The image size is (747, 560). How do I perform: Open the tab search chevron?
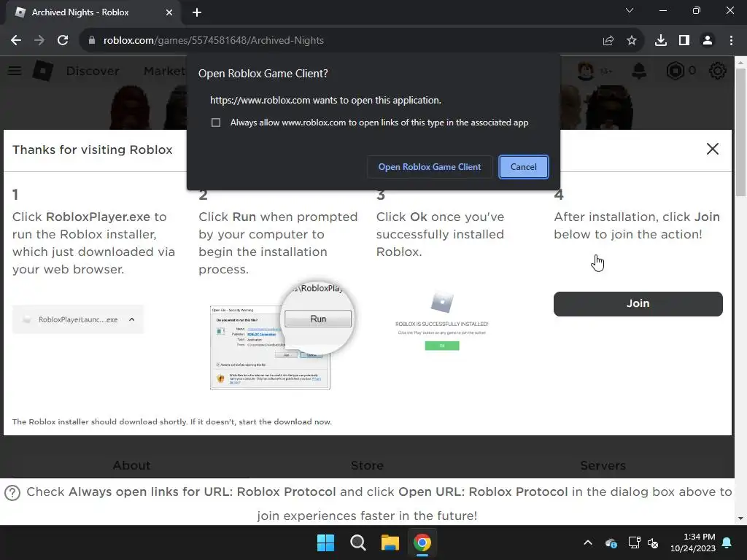coord(630,10)
